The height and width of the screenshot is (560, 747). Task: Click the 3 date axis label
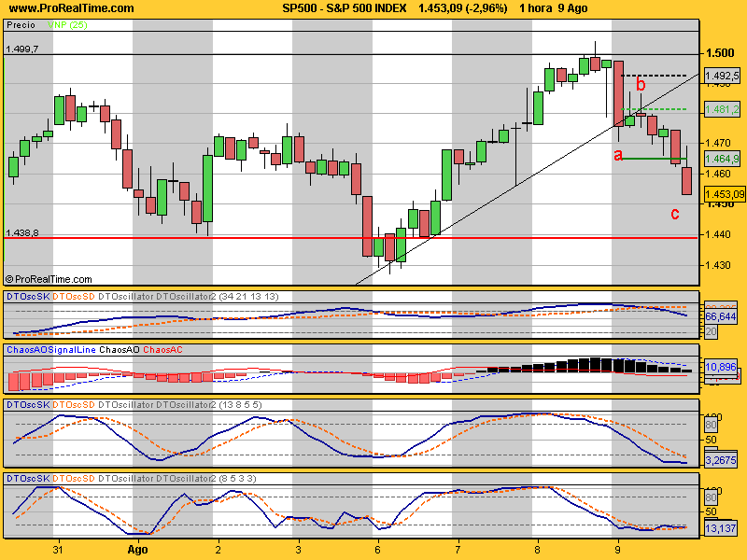[299, 550]
